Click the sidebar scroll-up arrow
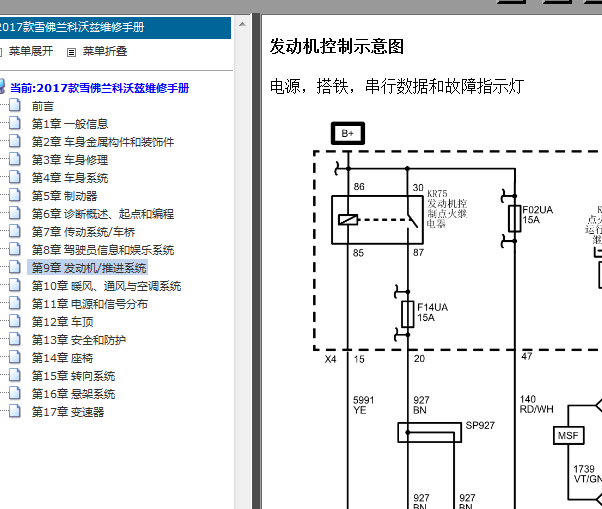This screenshot has width=602, height=509. point(242,24)
